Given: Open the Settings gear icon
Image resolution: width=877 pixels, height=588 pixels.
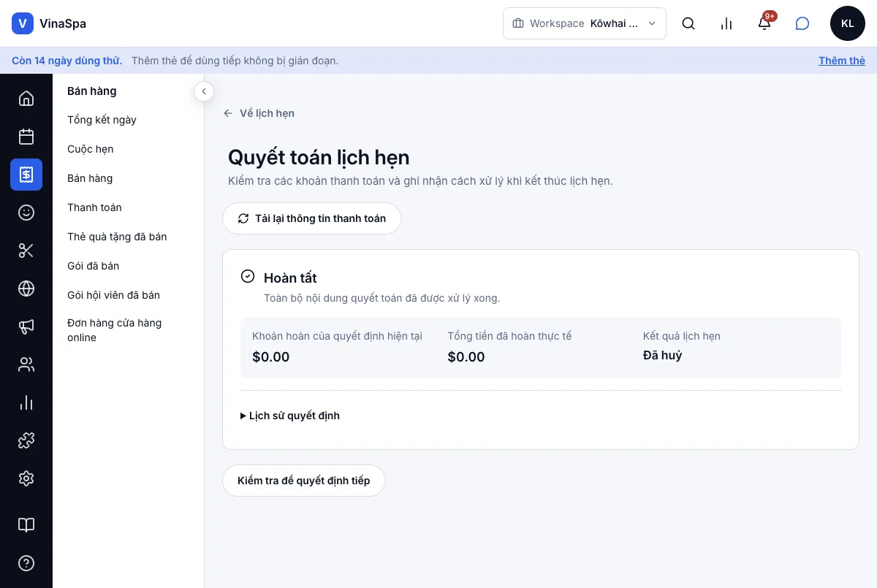Looking at the screenshot, I should coord(26,478).
